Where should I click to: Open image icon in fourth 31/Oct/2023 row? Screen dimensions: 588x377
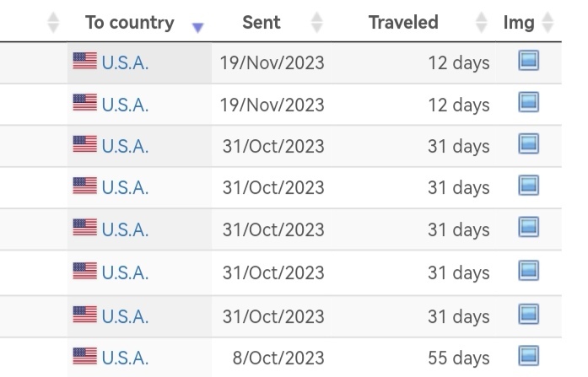[528, 270]
